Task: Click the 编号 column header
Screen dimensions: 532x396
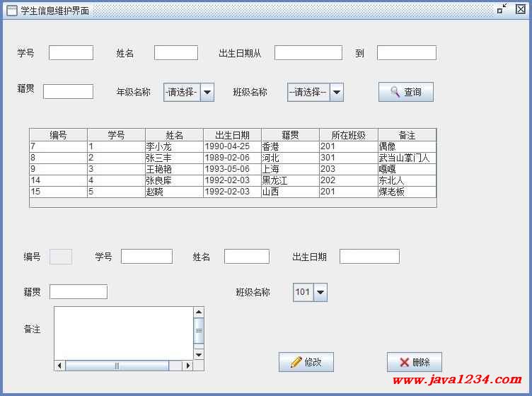Action: 58,135
